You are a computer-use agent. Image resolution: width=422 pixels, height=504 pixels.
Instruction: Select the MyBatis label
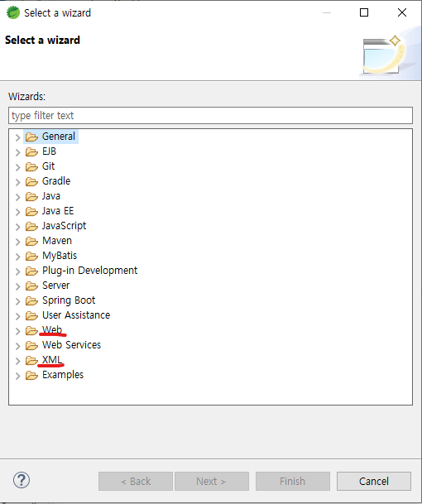[60, 256]
